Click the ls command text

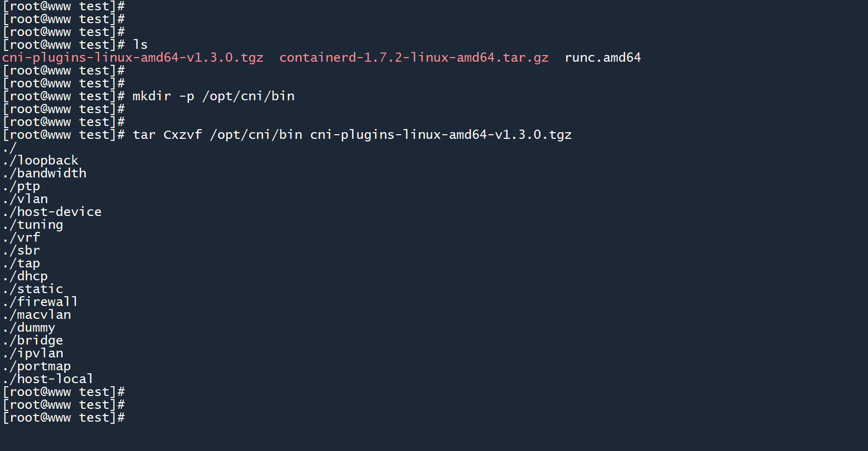click(140, 45)
